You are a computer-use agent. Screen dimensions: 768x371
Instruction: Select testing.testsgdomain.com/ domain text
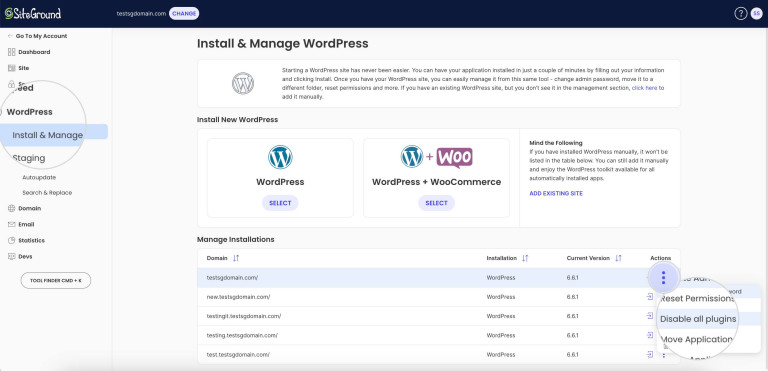tap(242, 335)
